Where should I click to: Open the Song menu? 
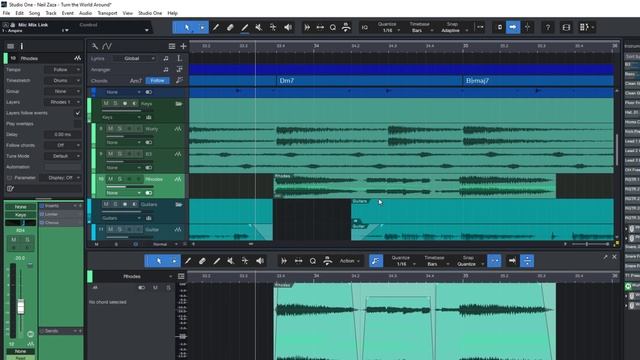35,13
